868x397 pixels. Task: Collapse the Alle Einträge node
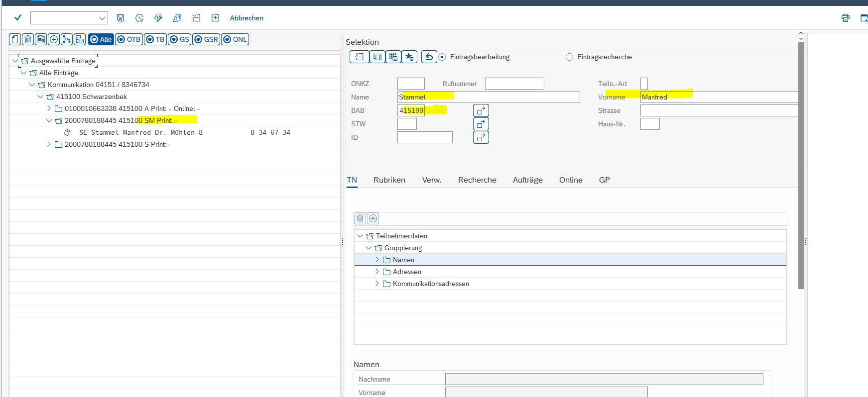pyautogui.click(x=23, y=73)
